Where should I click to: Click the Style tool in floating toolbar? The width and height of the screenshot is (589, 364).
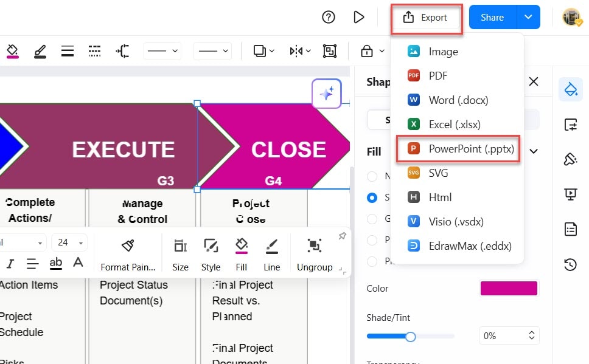211,255
